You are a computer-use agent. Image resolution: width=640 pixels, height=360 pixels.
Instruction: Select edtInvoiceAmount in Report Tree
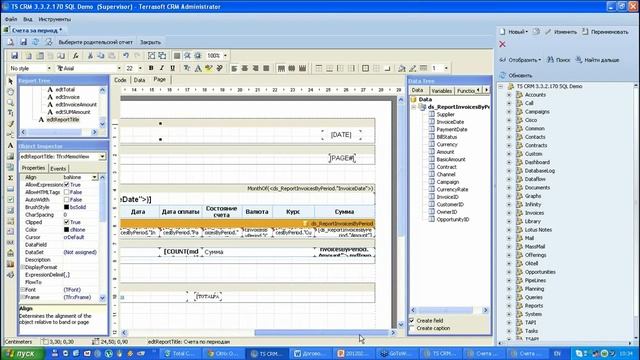coord(76,104)
